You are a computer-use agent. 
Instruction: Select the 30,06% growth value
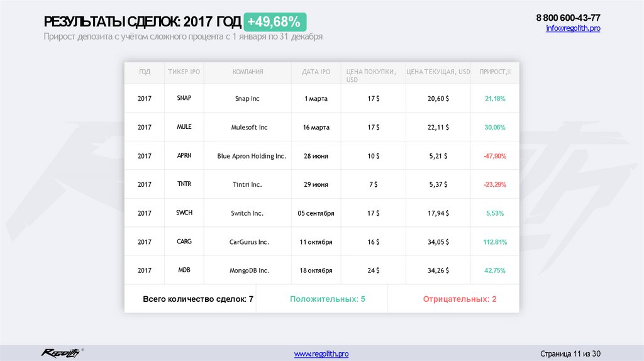(495, 127)
